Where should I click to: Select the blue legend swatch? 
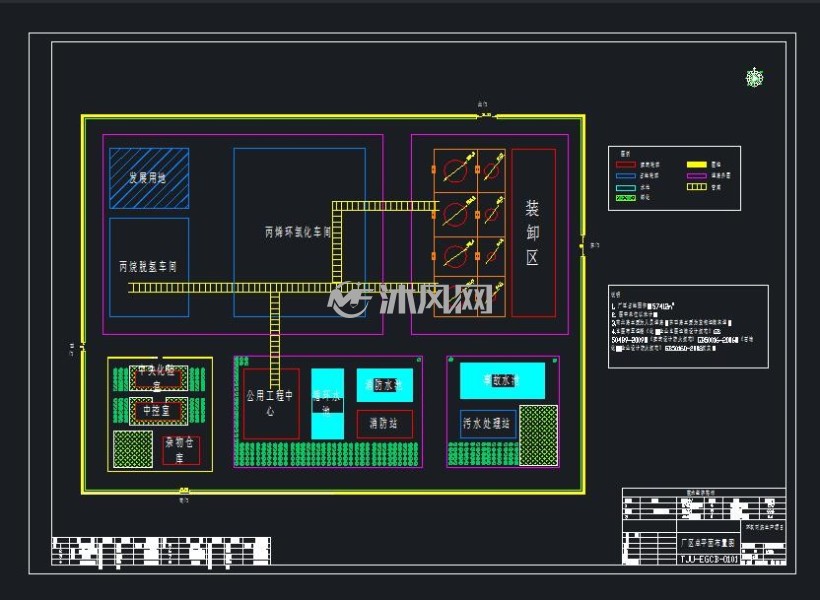click(x=625, y=176)
